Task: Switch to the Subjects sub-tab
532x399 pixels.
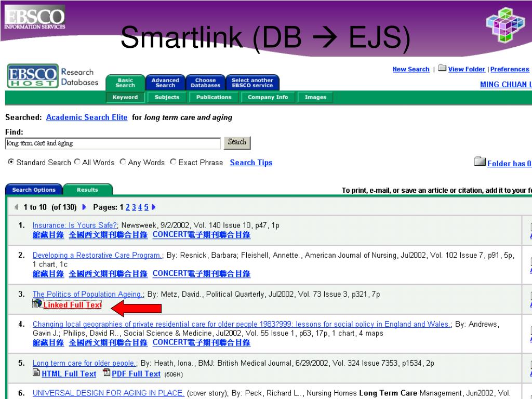Action: click(167, 97)
